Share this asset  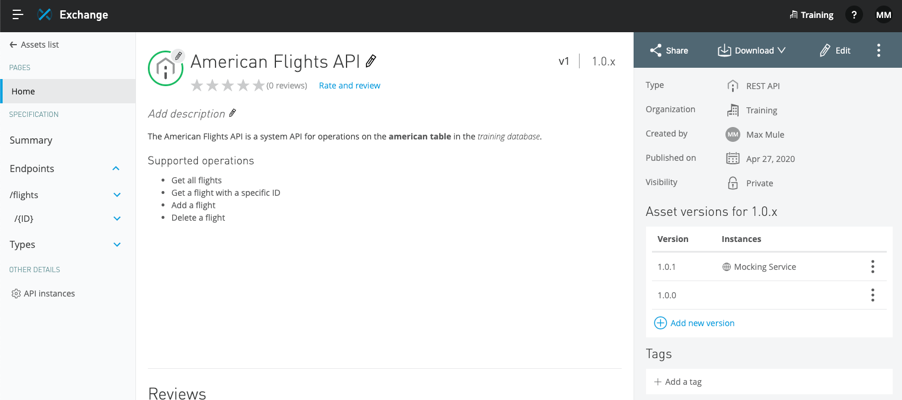668,51
